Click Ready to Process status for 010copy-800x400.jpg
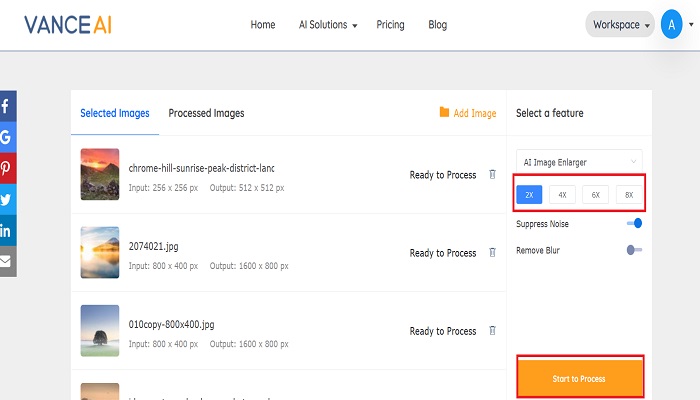 click(443, 331)
